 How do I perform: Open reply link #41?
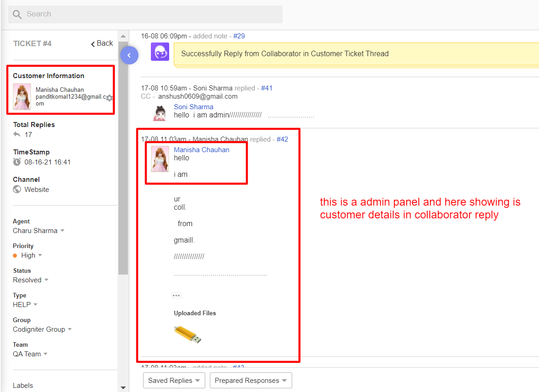click(x=267, y=88)
